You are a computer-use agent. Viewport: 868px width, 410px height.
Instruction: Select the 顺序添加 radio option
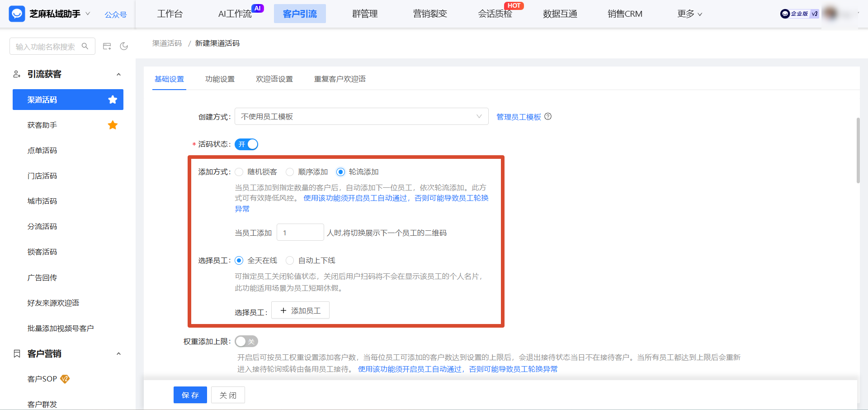click(290, 172)
